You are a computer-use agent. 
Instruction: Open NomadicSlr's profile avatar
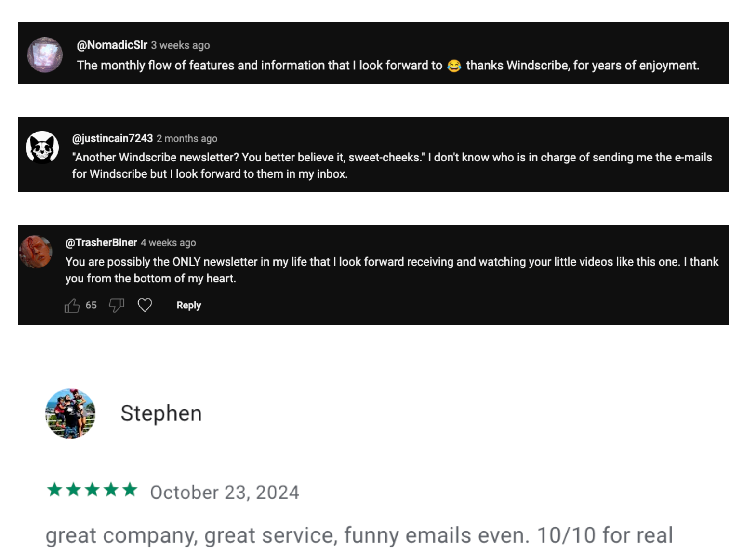[x=45, y=54]
